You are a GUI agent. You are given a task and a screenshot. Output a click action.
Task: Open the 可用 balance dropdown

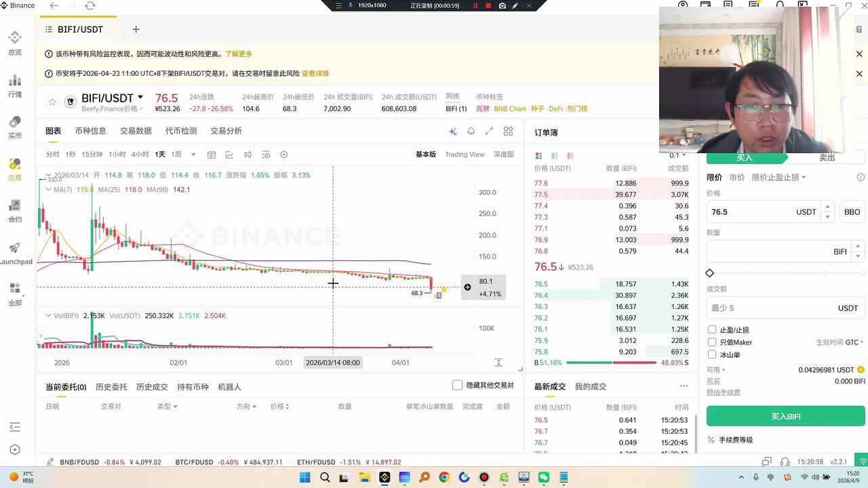715,370
